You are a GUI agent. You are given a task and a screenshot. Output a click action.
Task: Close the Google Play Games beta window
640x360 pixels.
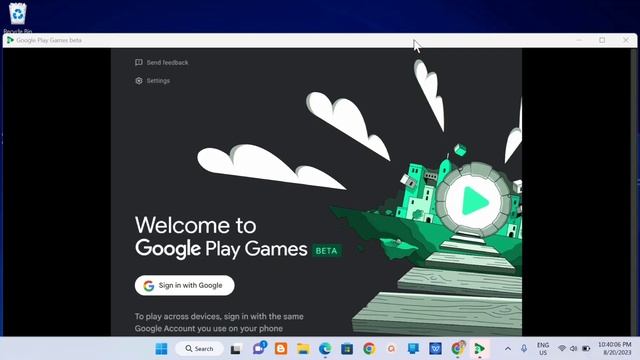coord(626,40)
